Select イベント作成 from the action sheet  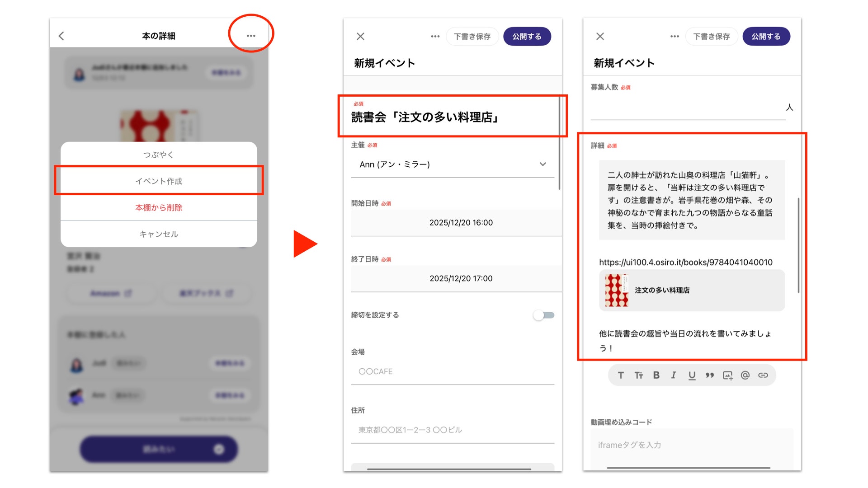coord(159,181)
